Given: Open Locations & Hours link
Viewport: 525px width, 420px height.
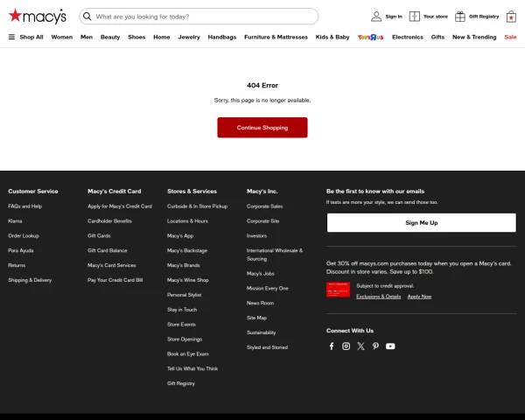Looking at the screenshot, I should 187,221.
